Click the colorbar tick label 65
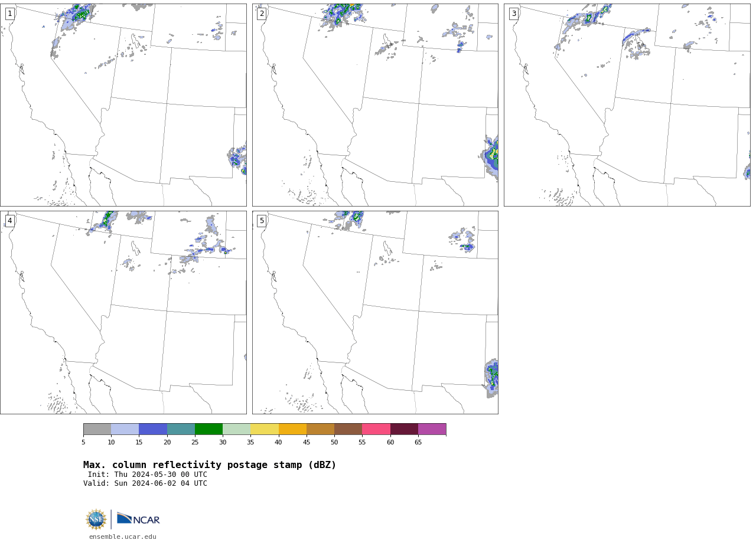 click(x=418, y=443)
